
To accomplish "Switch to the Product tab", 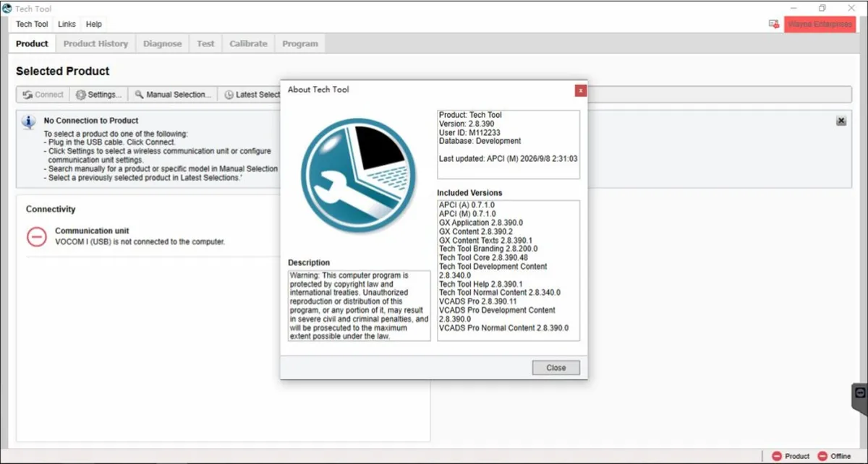I will coord(32,43).
